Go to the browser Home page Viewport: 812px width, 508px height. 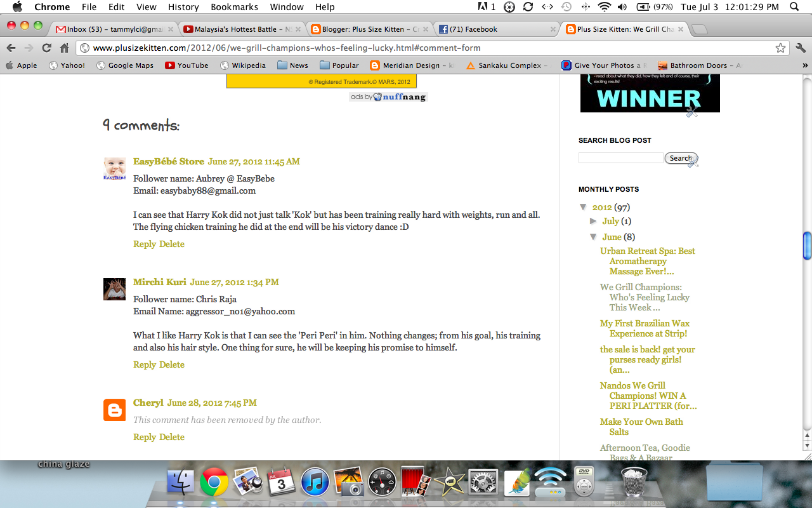[x=64, y=48]
